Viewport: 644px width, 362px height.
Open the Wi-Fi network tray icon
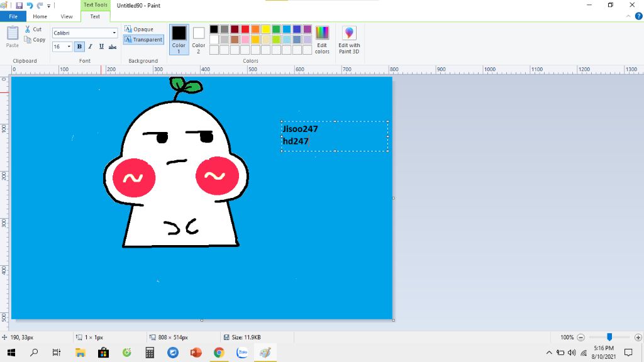[x=584, y=353]
